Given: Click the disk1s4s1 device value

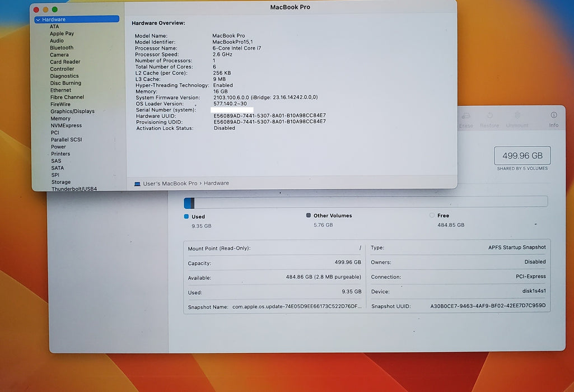Looking at the screenshot, I should (534, 291).
